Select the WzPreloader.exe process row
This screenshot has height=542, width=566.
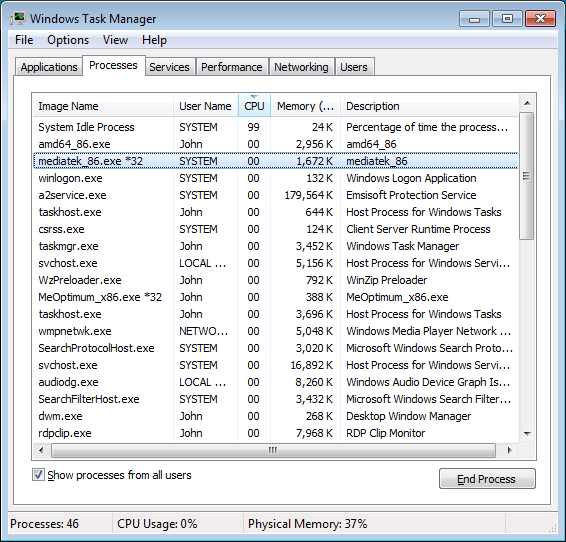coord(276,280)
